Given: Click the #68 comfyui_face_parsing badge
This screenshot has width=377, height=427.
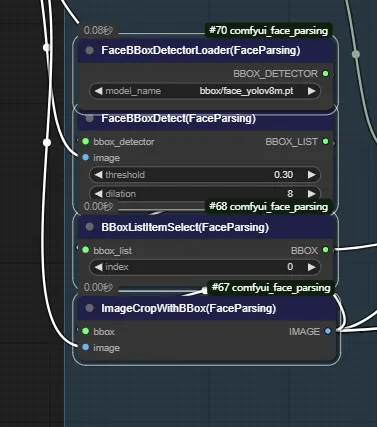Looking at the screenshot, I should [268, 207].
